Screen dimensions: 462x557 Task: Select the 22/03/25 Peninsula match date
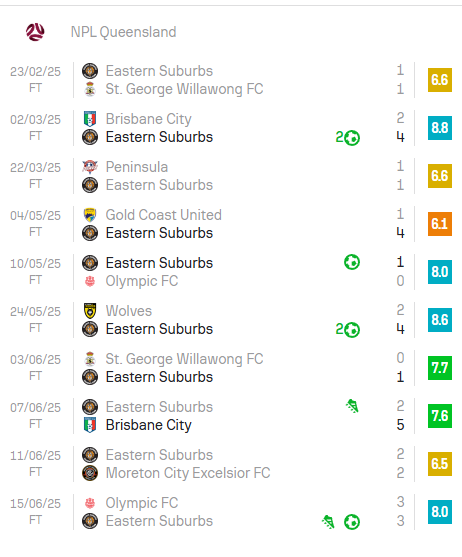point(36,168)
